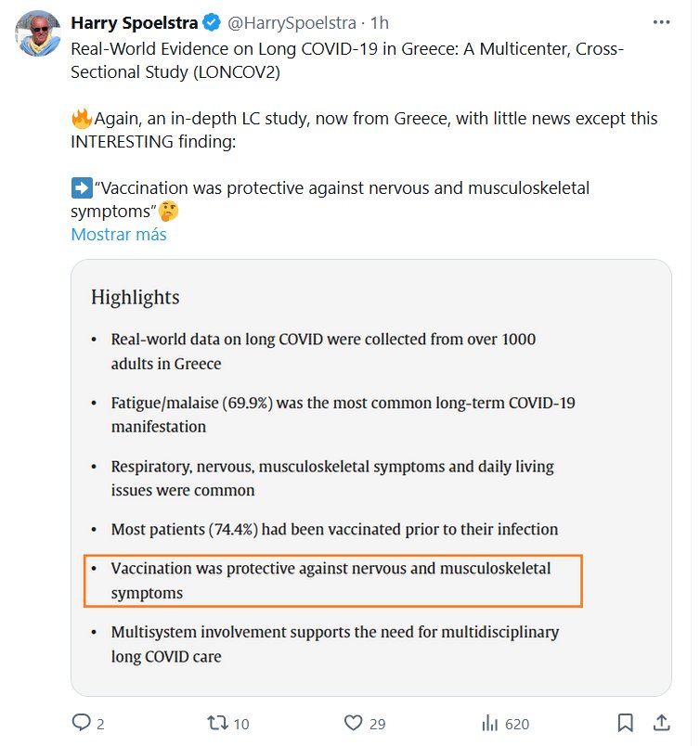Viewport: 700px width, 746px height.
Task: Click the like count 29
Action: (x=376, y=724)
